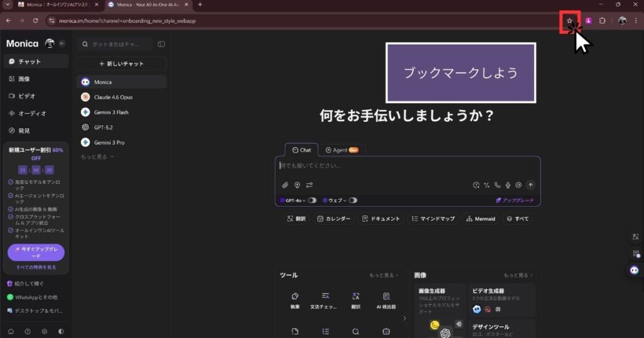Click the 今すぐアップグレード button

36,253
